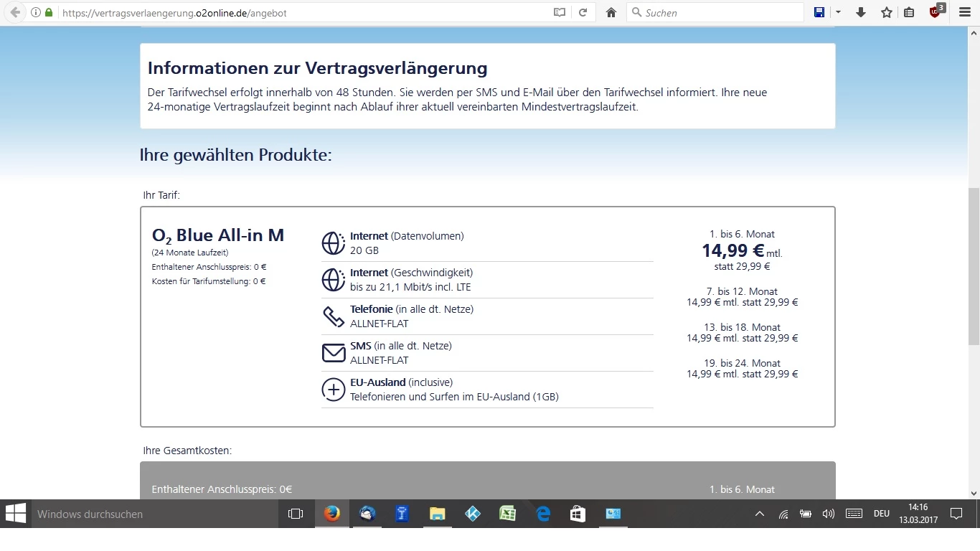Viewport: 980px width, 551px height.
Task: Click 'Telefonieren und Surfen im EU-Ausland (1GB)'
Action: (454, 397)
